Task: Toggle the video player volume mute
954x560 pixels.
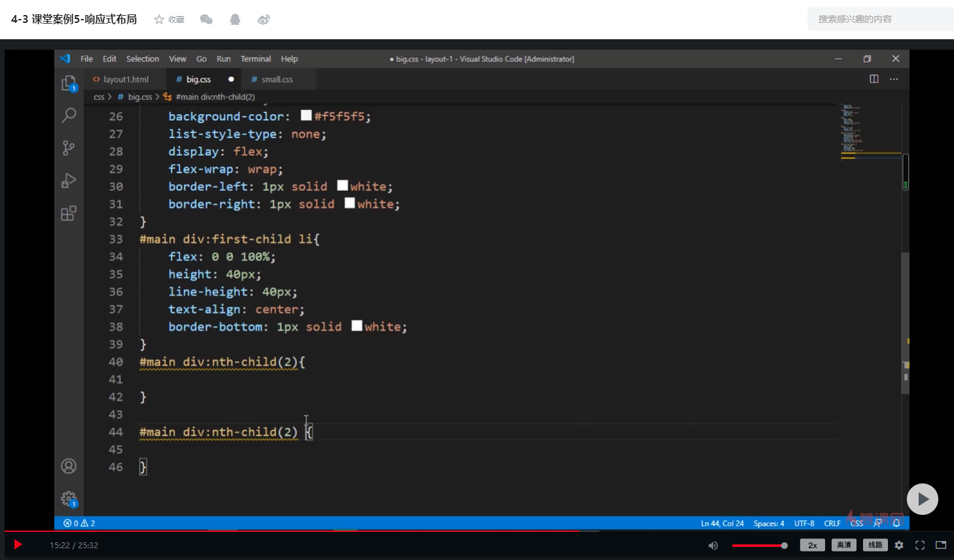Action: [713, 546]
